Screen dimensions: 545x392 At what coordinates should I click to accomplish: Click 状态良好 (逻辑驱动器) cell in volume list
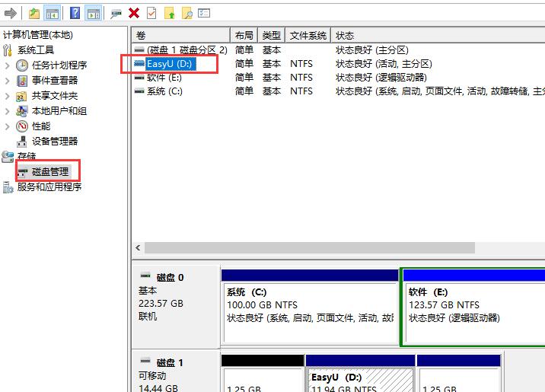click(x=381, y=78)
